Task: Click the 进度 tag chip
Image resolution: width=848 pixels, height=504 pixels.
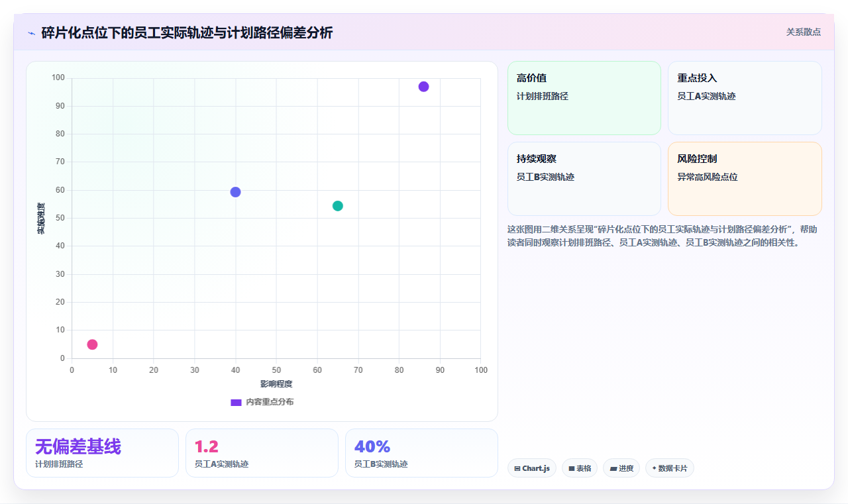Action: 621,468
